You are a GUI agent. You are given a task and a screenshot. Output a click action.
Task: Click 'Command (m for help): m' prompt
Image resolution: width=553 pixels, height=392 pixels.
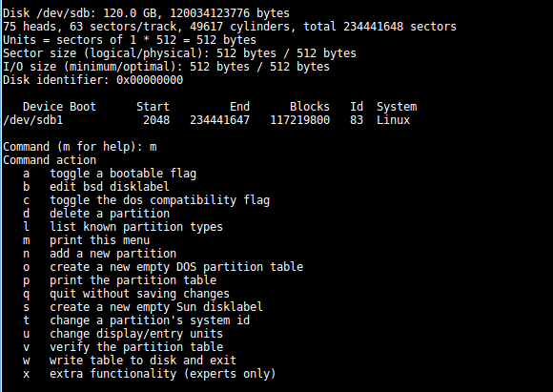80,147
